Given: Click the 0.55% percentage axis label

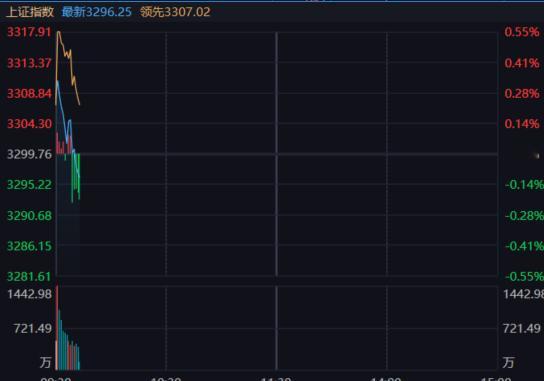Looking at the screenshot, I should pyautogui.click(x=522, y=32).
